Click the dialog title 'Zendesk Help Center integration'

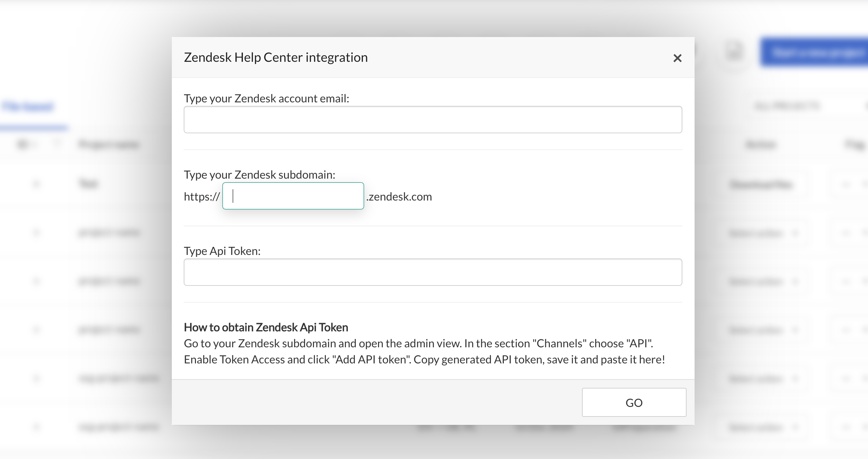coord(276,57)
